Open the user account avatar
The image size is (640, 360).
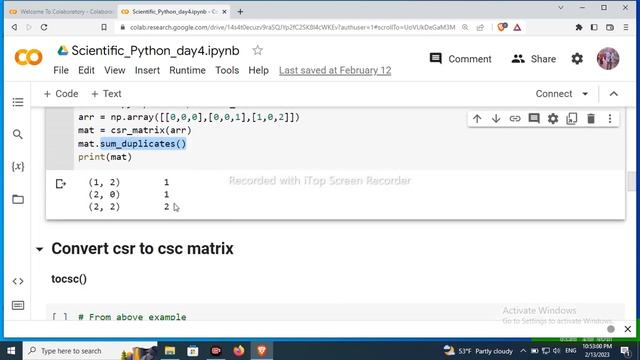pos(608,58)
